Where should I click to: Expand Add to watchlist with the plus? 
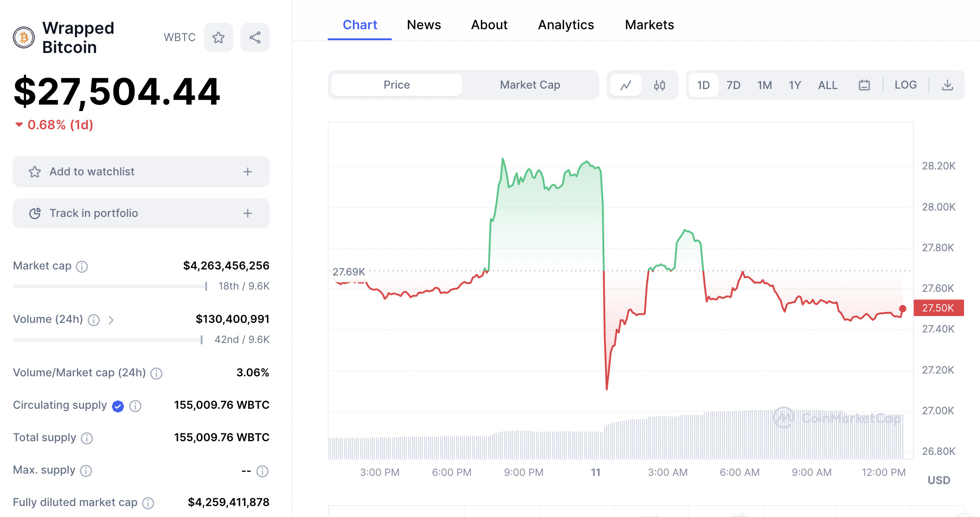pyautogui.click(x=247, y=171)
